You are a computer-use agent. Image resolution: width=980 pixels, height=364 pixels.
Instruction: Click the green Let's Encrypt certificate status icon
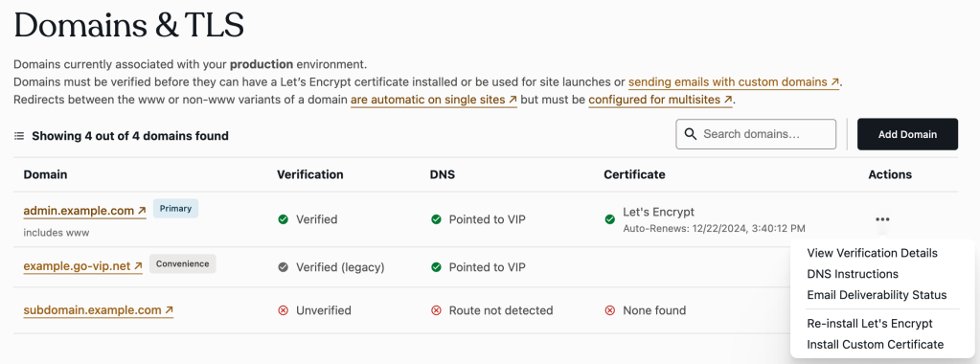pyautogui.click(x=610, y=219)
